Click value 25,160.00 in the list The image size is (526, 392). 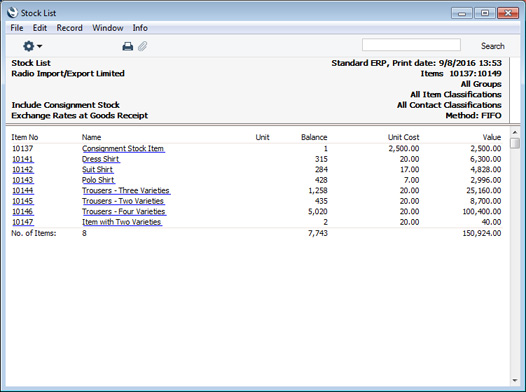[484, 190]
